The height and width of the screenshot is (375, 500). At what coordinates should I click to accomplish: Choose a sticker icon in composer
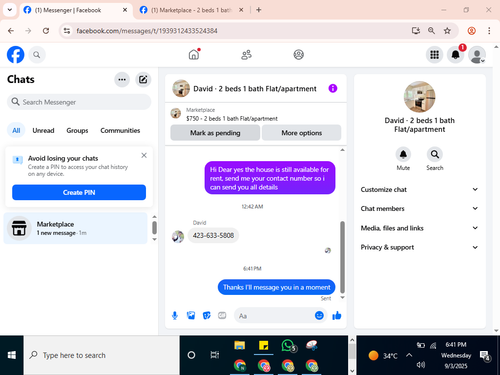pos(207,315)
